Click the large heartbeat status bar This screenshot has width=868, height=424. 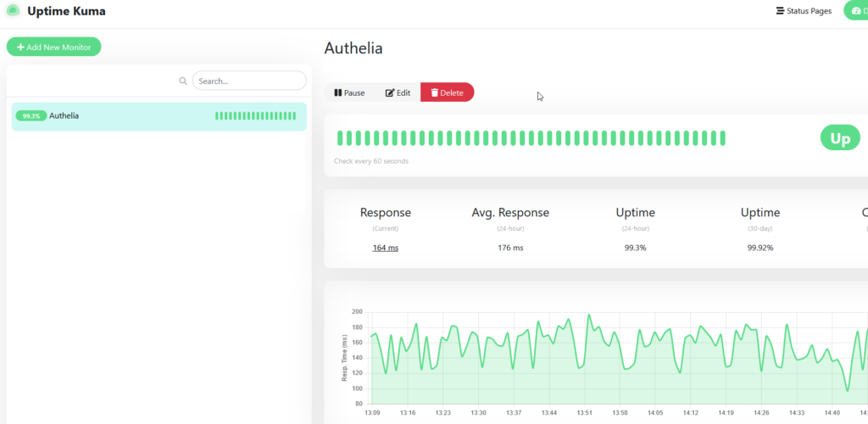(x=531, y=138)
